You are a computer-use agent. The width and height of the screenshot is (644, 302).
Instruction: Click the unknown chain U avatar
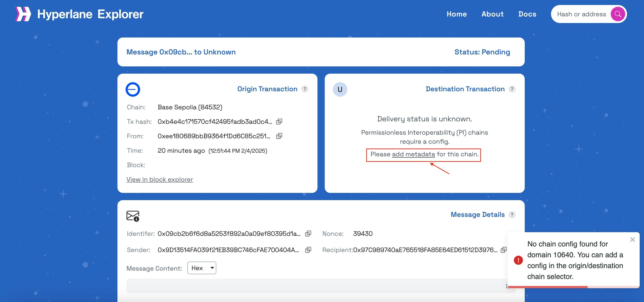coord(340,89)
